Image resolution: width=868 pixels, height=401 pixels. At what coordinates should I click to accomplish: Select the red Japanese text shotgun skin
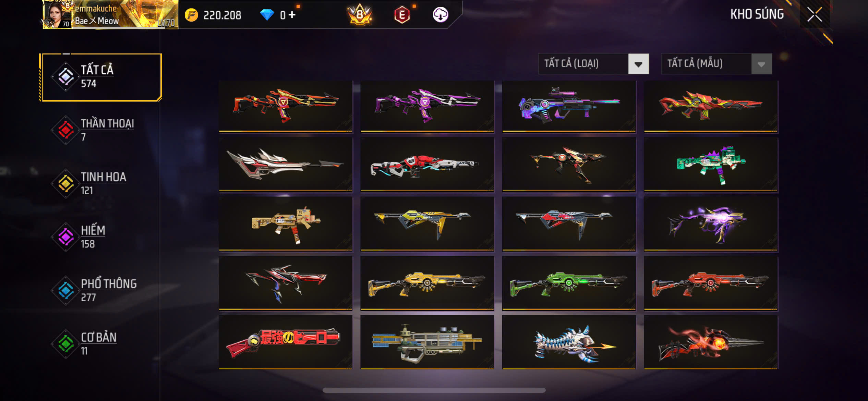286,342
